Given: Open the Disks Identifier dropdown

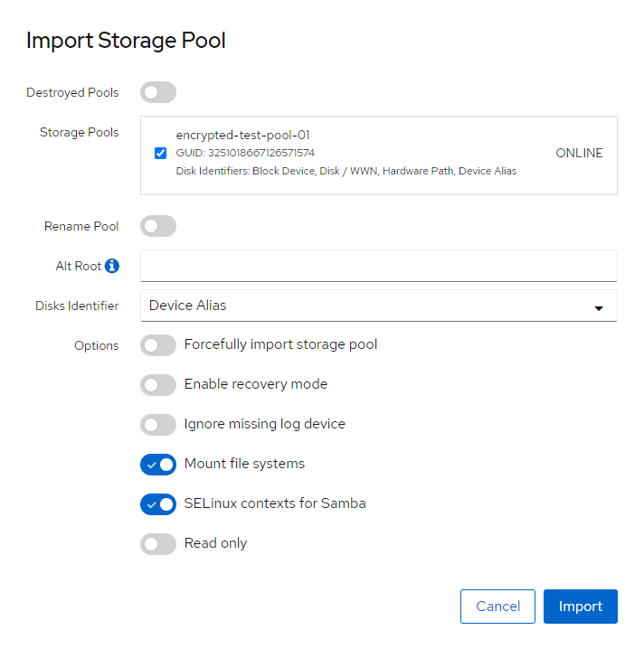Looking at the screenshot, I should 379,306.
